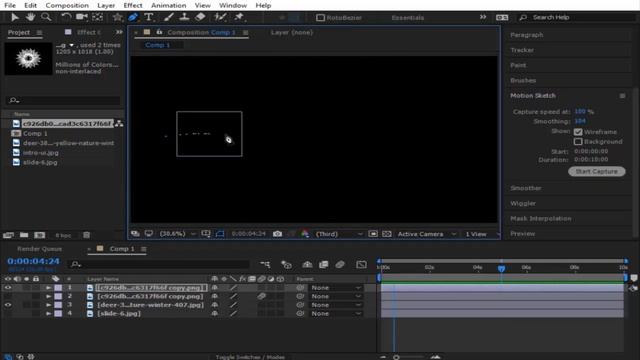Click the snapshot camera icon
640x360 pixels.
(x=278, y=234)
